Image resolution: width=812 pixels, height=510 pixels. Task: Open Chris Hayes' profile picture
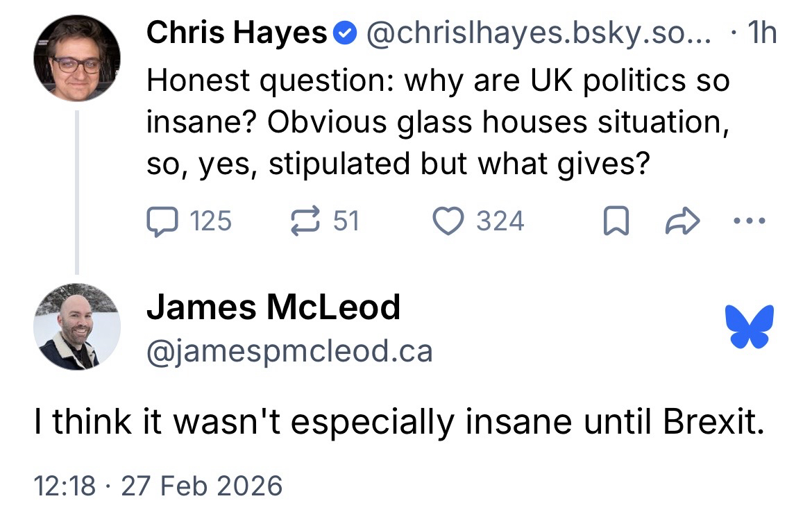pyautogui.click(x=77, y=58)
